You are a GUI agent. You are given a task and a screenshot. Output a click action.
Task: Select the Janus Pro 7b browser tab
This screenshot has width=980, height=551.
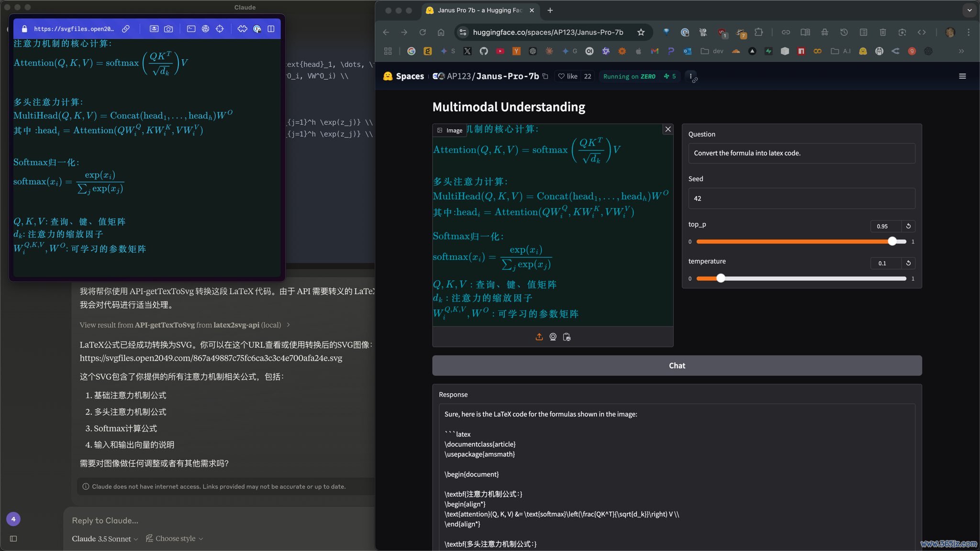479,10
